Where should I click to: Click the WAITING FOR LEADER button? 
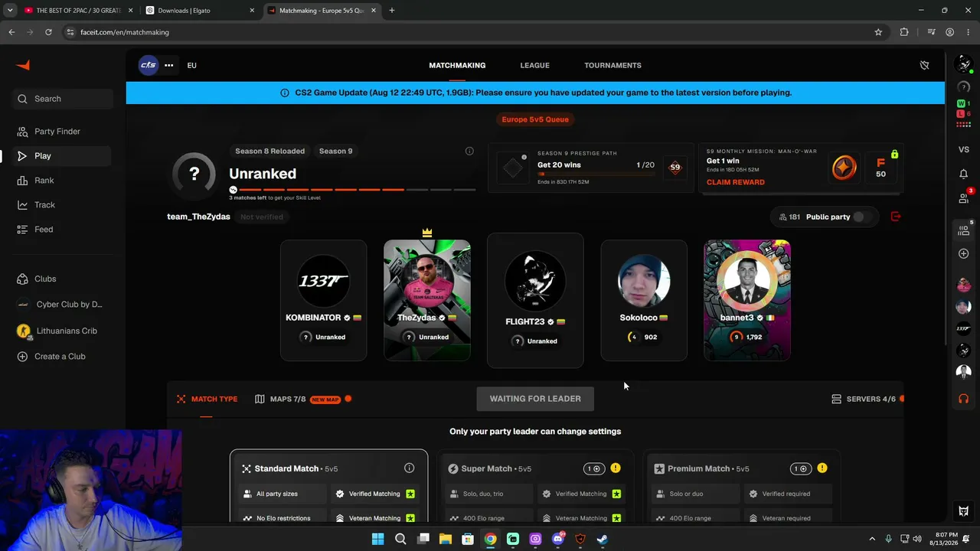tap(535, 399)
